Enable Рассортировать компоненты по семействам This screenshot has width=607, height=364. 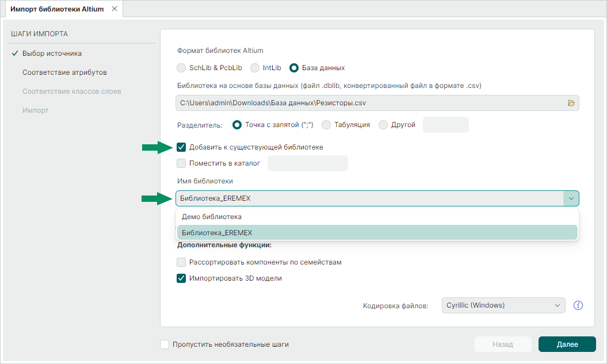pyautogui.click(x=182, y=262)
